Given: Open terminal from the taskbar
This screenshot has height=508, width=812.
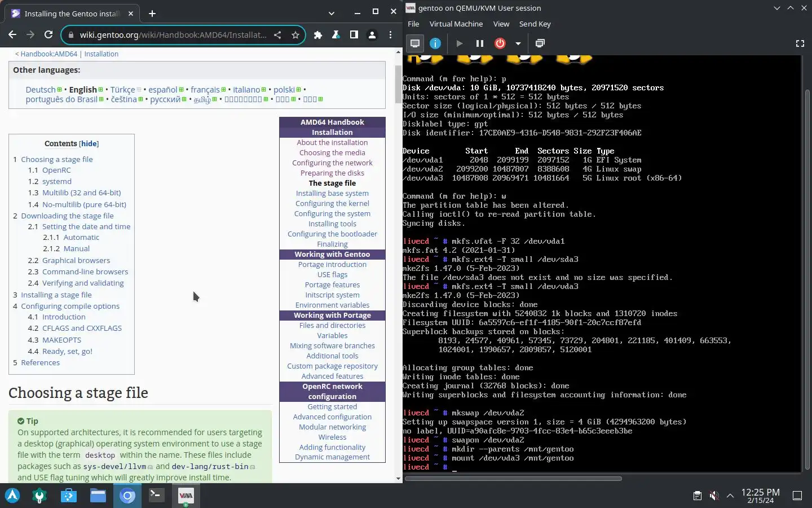Looking at the screenshot, I should coord(156,496).
